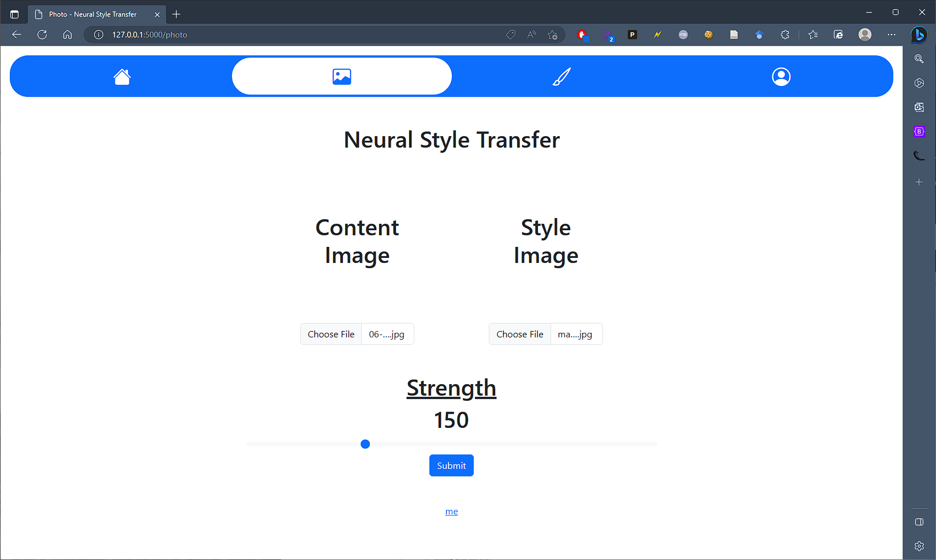Toggle split screen view in the toolbar
Screen dimensions: 936x560
coord(919,522)
